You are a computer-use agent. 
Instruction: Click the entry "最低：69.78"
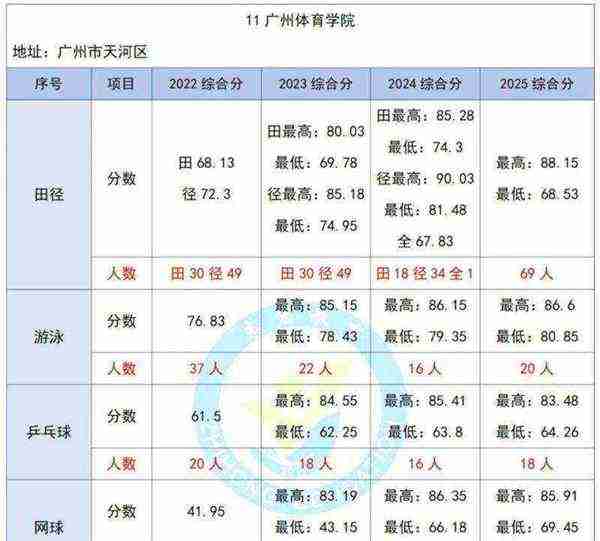(x=316, y=163)
